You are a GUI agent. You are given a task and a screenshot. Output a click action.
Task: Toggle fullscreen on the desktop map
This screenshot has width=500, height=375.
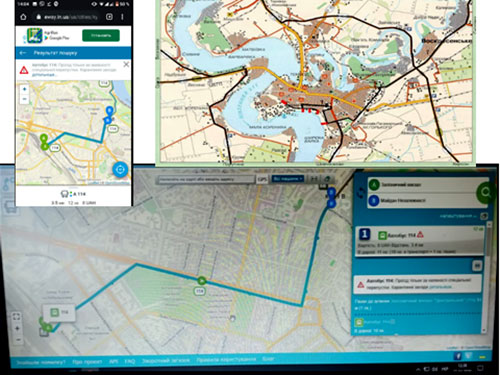pos(17,316)
